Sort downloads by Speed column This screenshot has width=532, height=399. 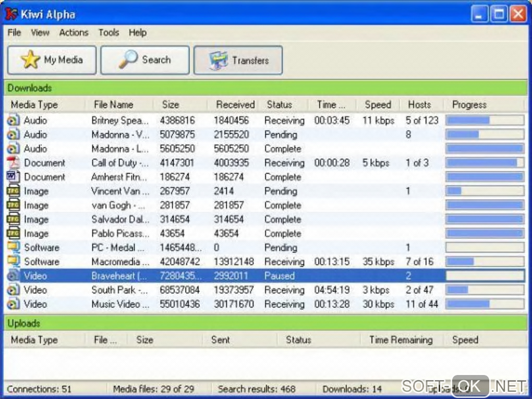coord(378,104)
